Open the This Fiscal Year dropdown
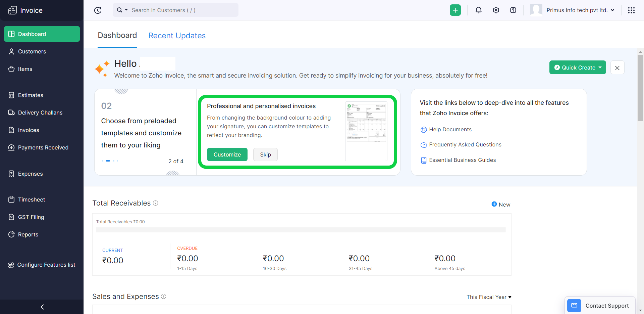 (x=489, y=297)
